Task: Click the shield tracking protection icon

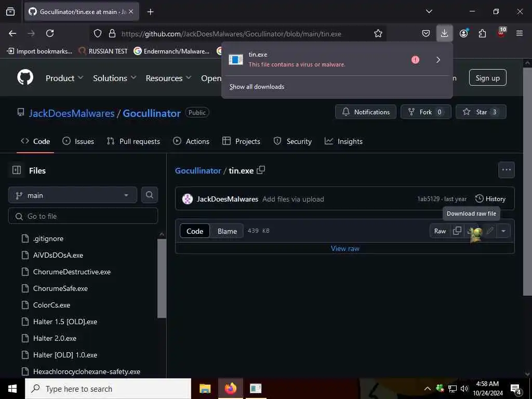Action: pos(98,34)
